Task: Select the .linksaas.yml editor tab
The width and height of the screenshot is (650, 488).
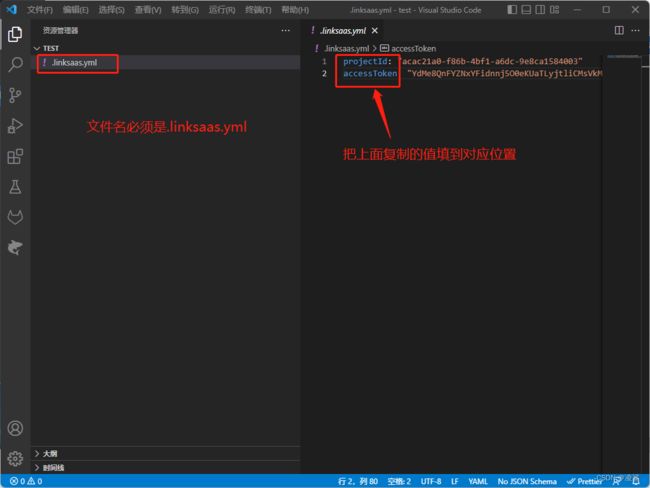Action: tap(343, 31)
